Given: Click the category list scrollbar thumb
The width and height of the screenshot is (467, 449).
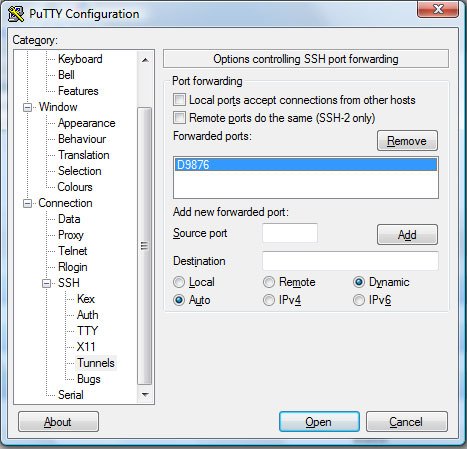Looking at the screenshot, I should tap(145, 246).
